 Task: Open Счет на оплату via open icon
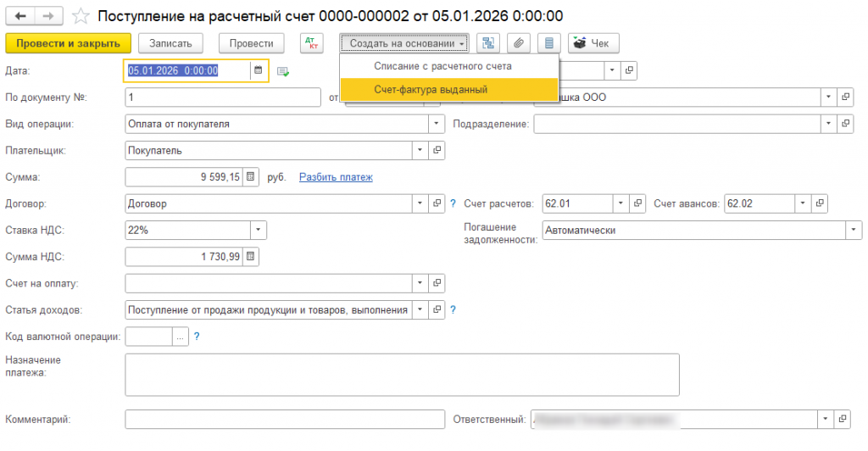point(437,283)
